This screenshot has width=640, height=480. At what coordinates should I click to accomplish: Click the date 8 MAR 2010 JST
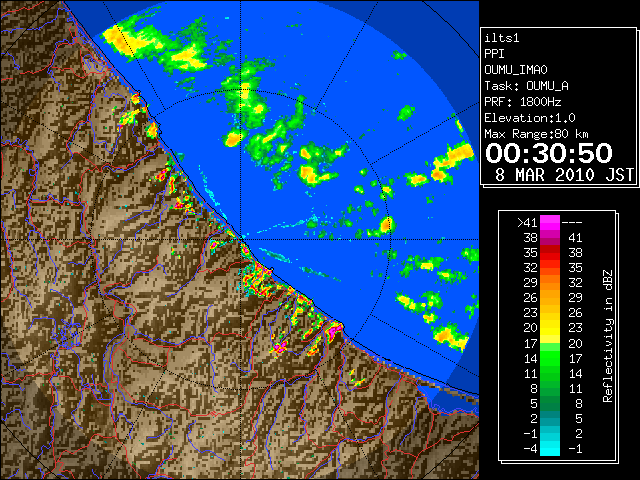[x=564, y=175]
